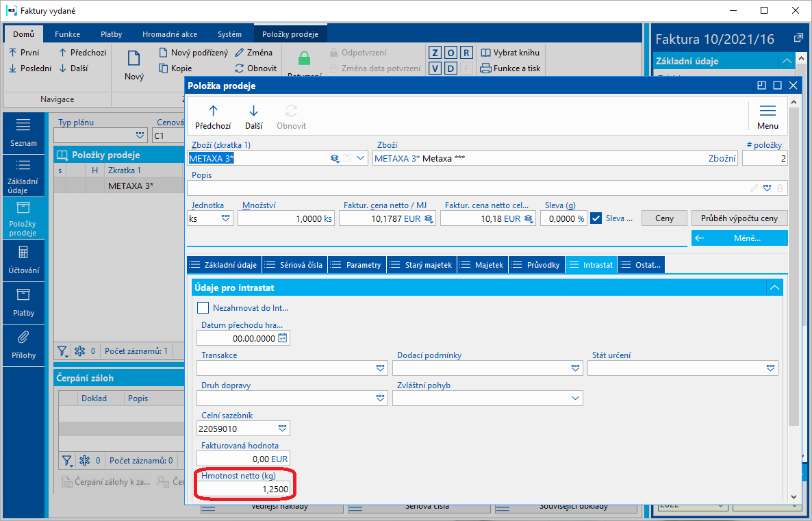Toggle the D flag button

coord(451,68)
